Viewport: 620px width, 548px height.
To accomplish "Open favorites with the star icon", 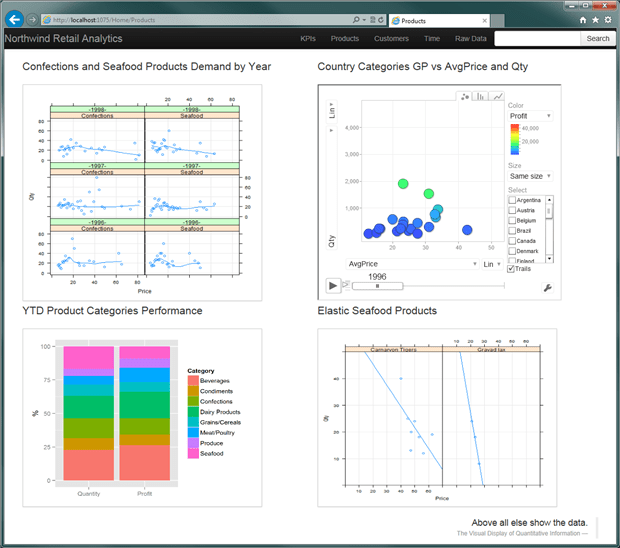I will coord(595,20).
